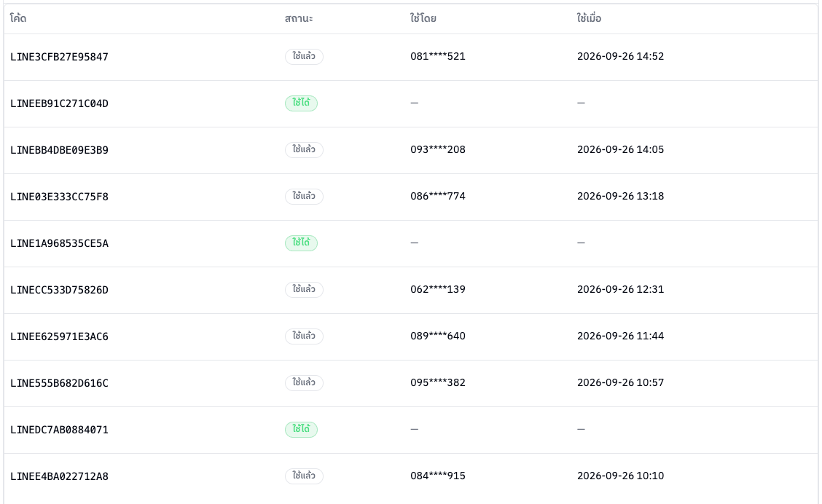Click the สถานะ column header
Image resolution: width=822 pixels, height=504 pixels.
click(x=299, y=18)
